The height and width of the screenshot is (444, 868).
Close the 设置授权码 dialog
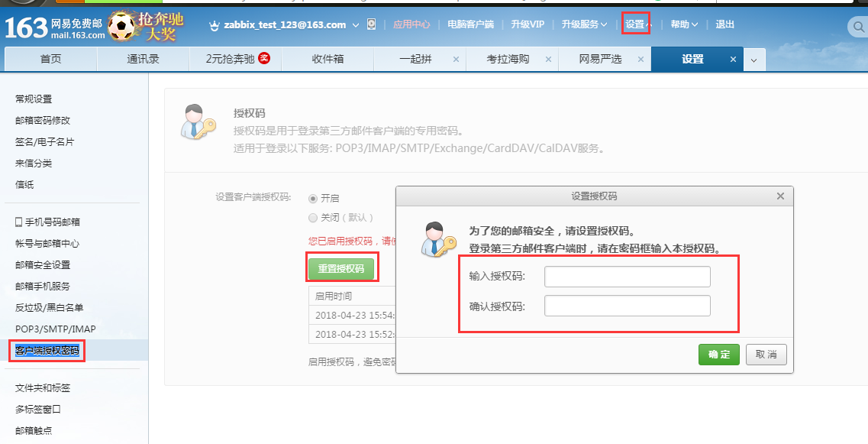point(780,196)
